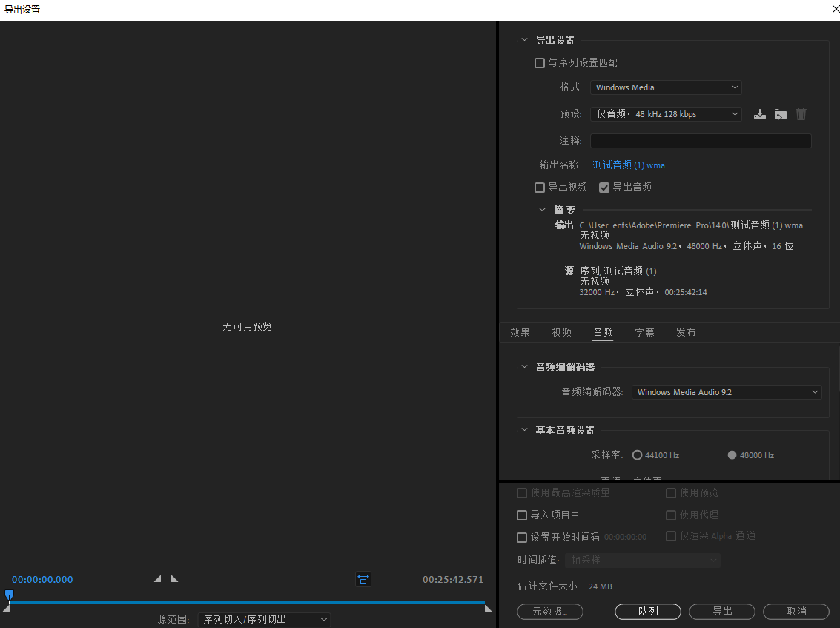Toggle the 仅渲染 Alpha 通道 checkbox

(x=671, y=536)
